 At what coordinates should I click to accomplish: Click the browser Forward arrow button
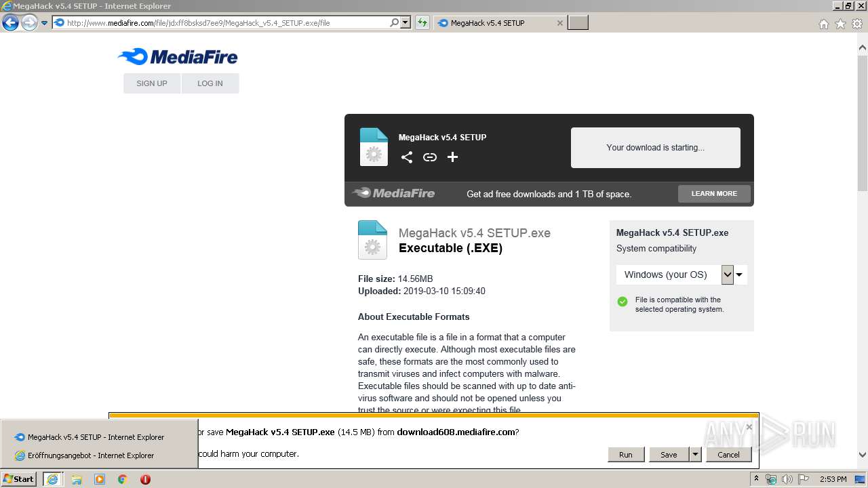29,23
